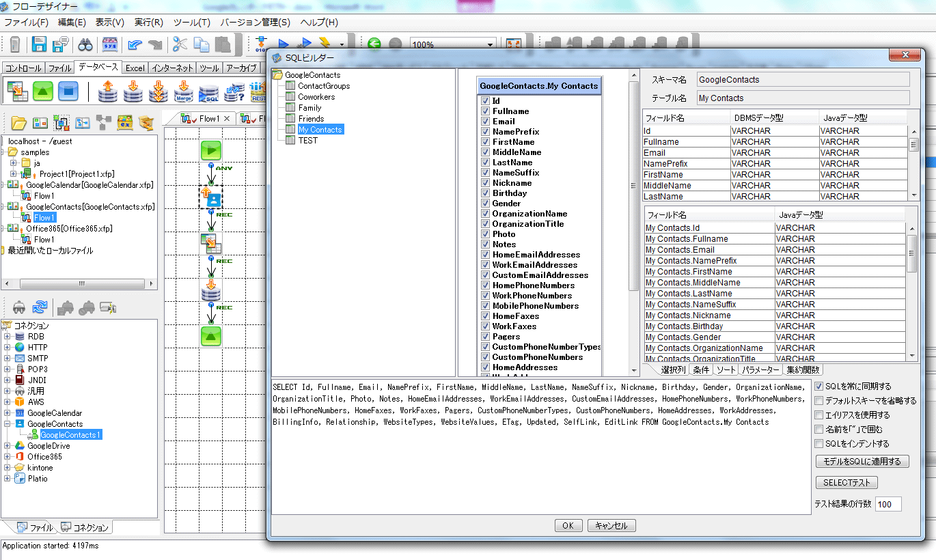Select the green triangle component icon
Image resolution: width=936 pixels, height=560 pixels.
click(43, 91)
